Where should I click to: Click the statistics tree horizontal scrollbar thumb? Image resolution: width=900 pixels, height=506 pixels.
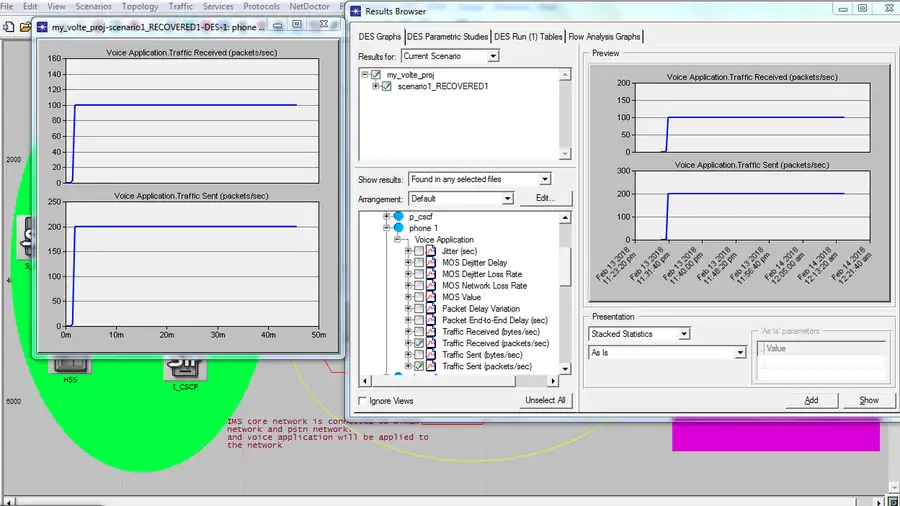(x=443, y=380)
